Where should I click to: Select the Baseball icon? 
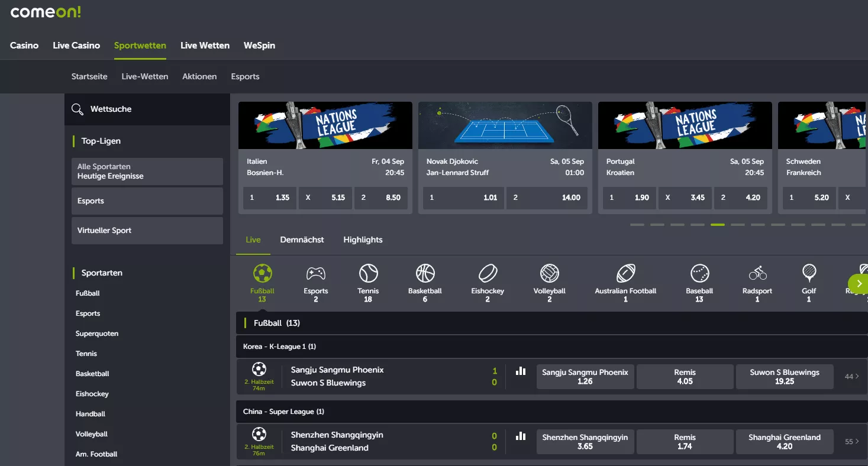coord(699,273)
